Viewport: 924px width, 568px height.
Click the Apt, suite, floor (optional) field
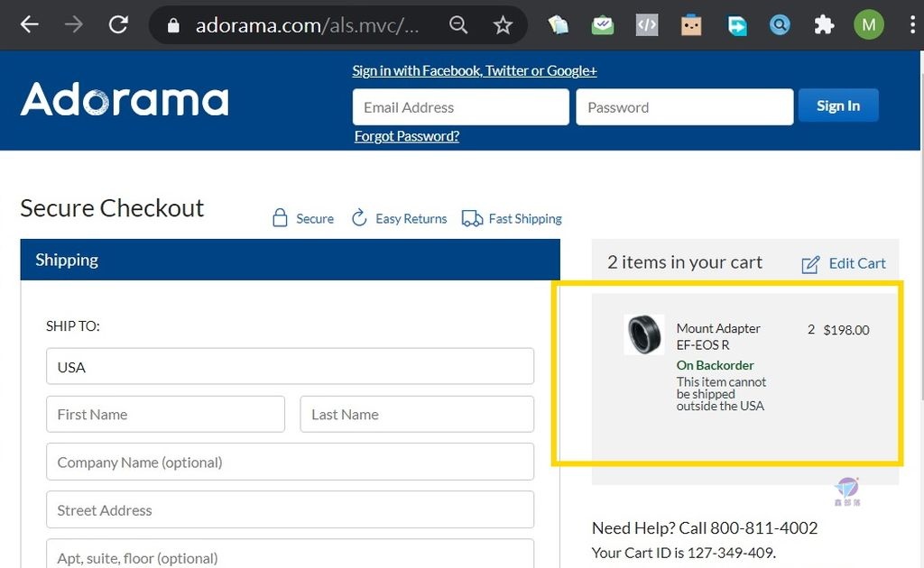click(290, 554)
